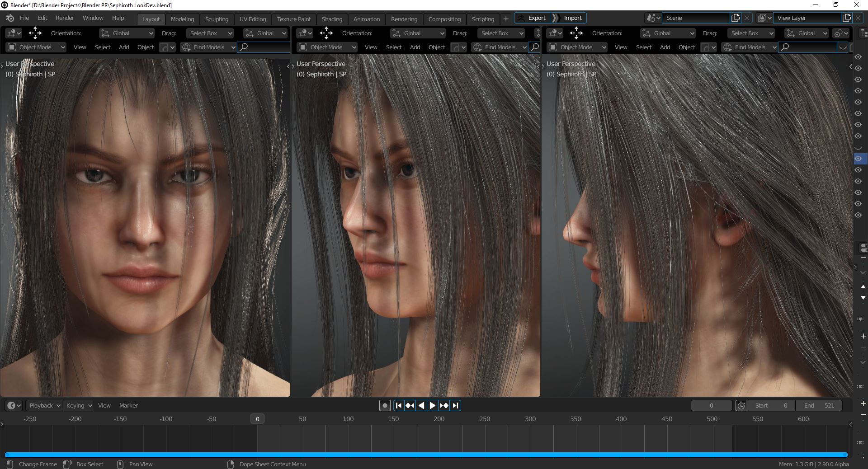Jump to the timeline end frame

[x=455, y=405]
